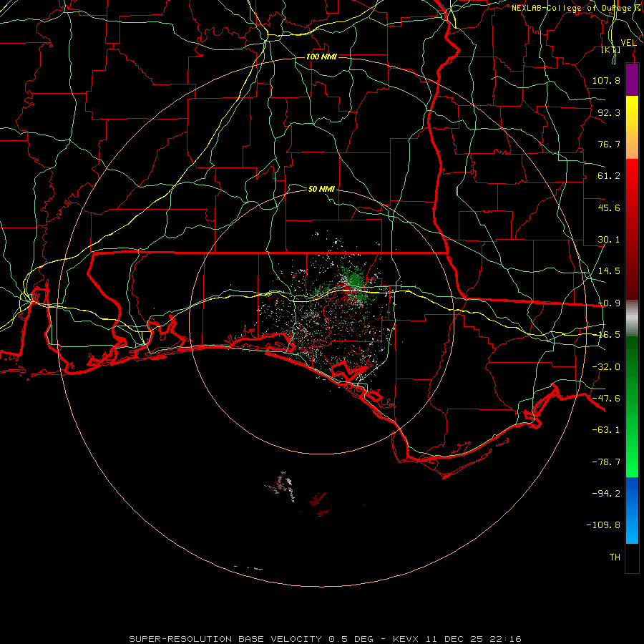Screen dimensions: 644x644
Task: Click the -32.0 value on the velocity scale
Action: coord(606,367)
